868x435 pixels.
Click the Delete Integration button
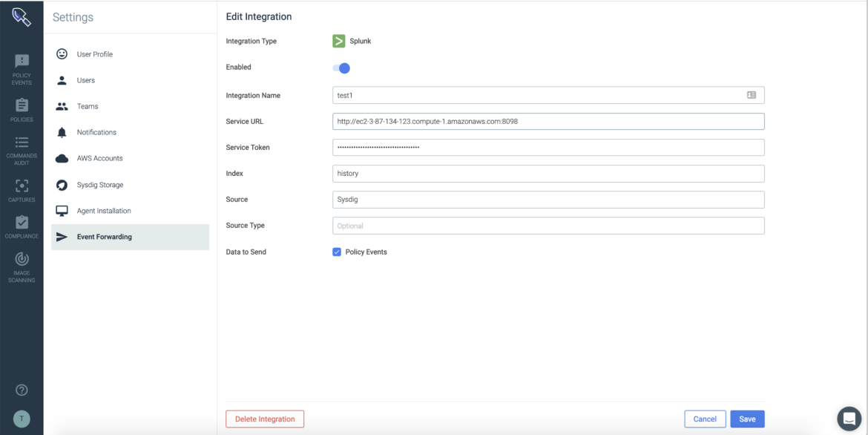265,419
